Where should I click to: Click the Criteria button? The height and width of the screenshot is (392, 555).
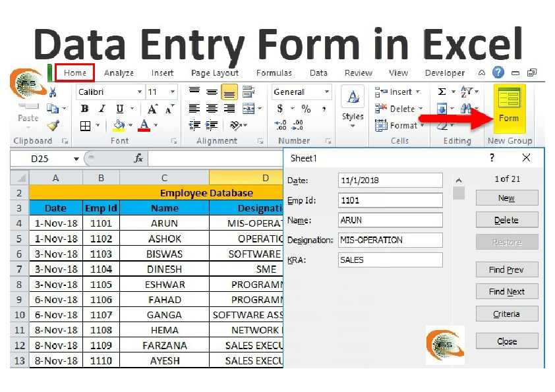point(507,314)
